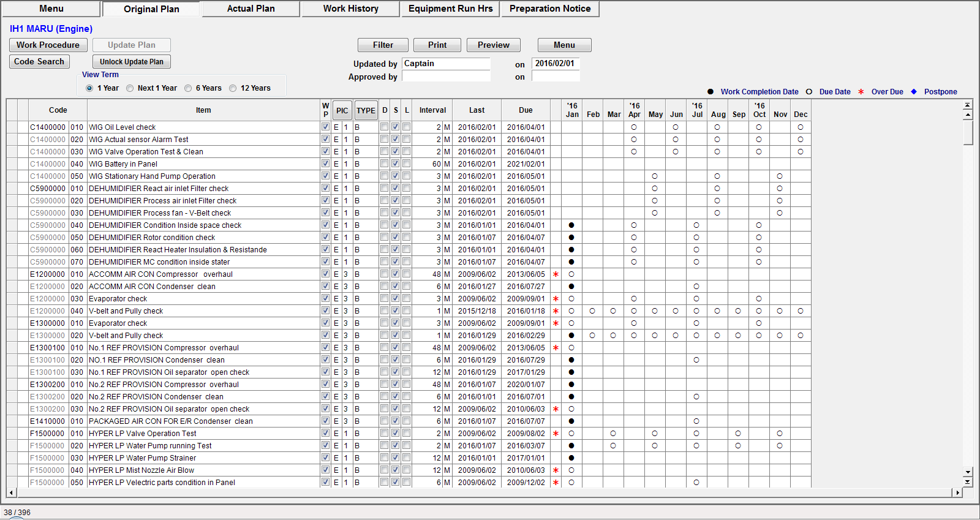Jump to top with the scroll-to-first arrow
This screenshot has height=520, width=980.
968,105
